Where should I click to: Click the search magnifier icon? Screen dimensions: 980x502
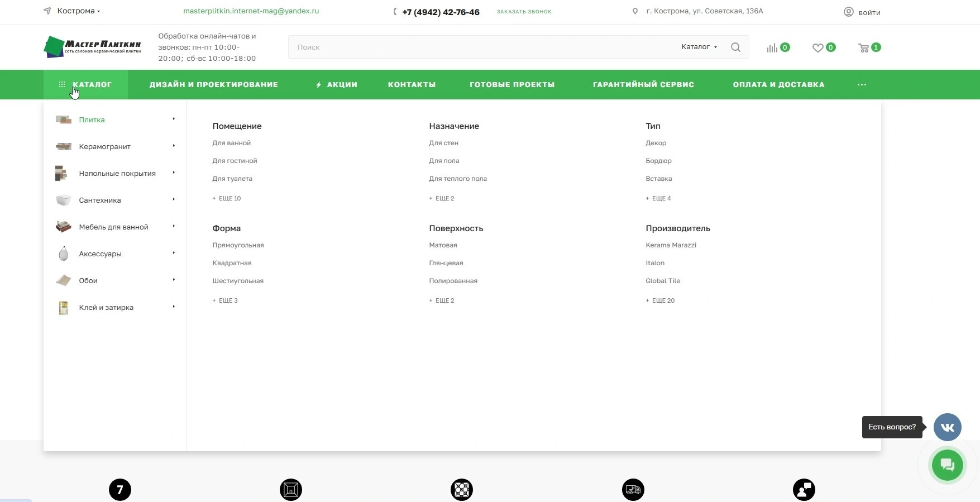[735, 47]
